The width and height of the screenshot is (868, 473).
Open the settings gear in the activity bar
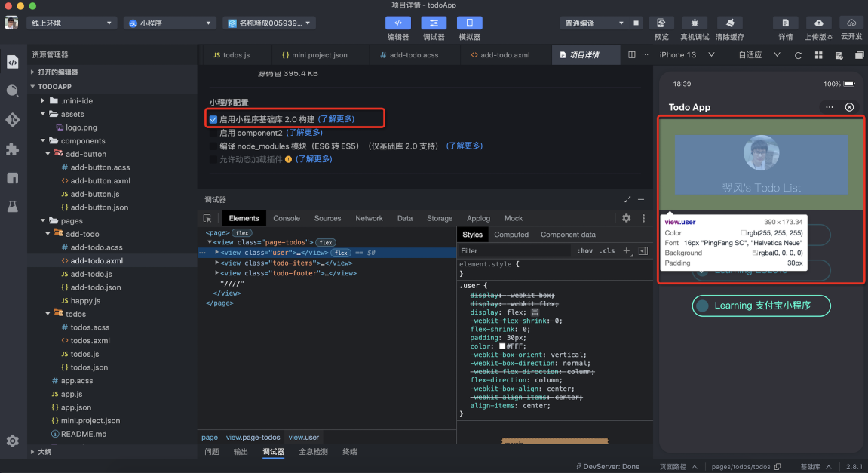click(x=12, y=441)
